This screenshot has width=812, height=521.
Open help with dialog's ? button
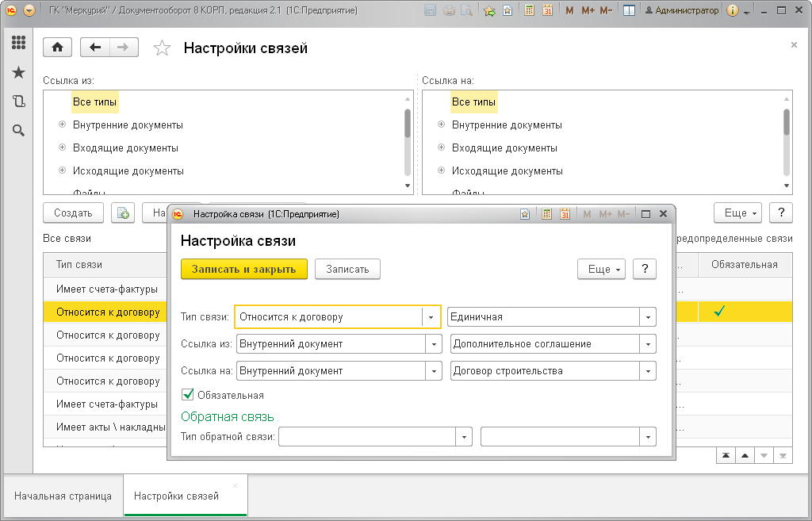[x=645, y=270]
